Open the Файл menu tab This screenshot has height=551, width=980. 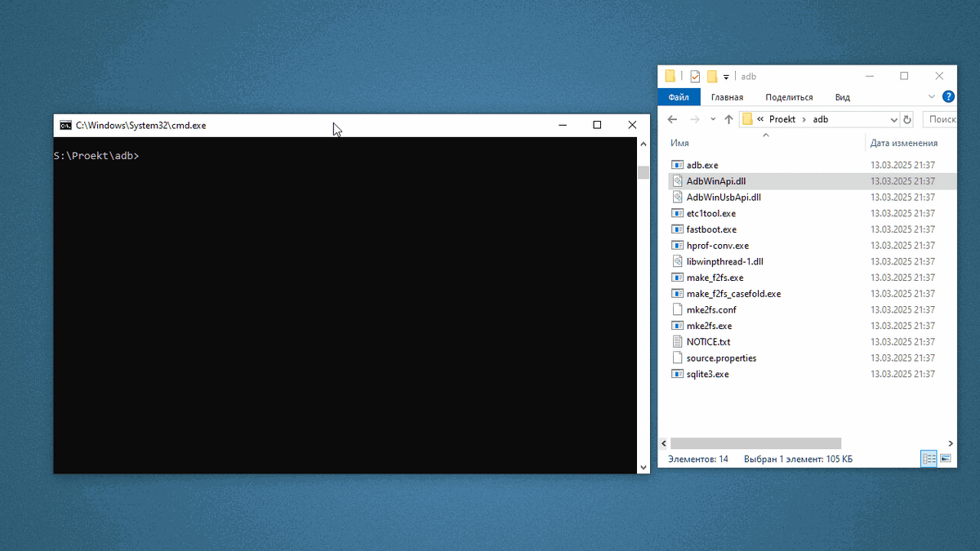(679, 97)
